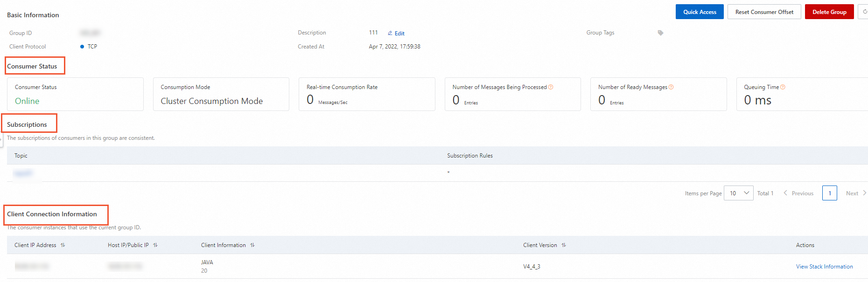Open the blurred topic link in Subscriptions

tap(22, 173)
